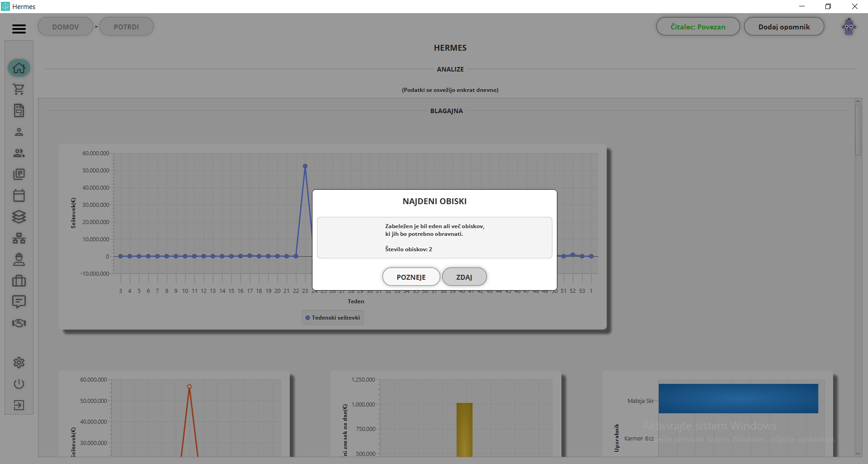Click the 'Karmen Bez' user label

click(639, 439)
